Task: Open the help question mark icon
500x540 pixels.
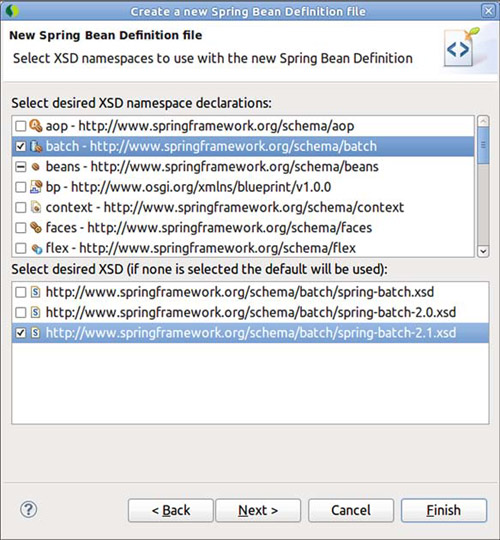Action: (x=29, y=509)
